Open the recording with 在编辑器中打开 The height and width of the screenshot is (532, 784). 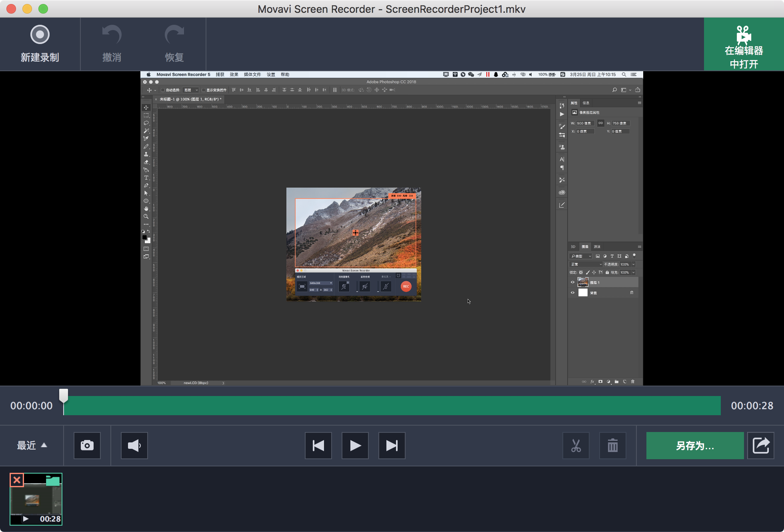click(744, 44)
